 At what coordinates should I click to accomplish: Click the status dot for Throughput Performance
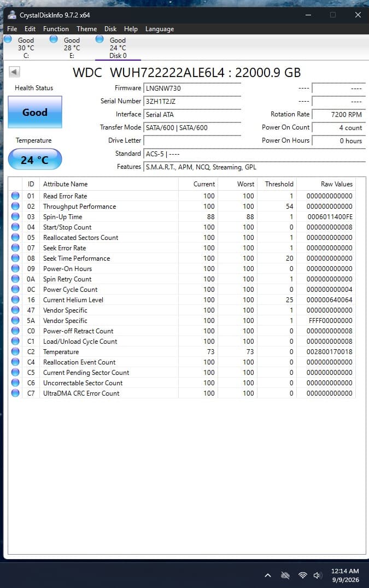point(15,206)
